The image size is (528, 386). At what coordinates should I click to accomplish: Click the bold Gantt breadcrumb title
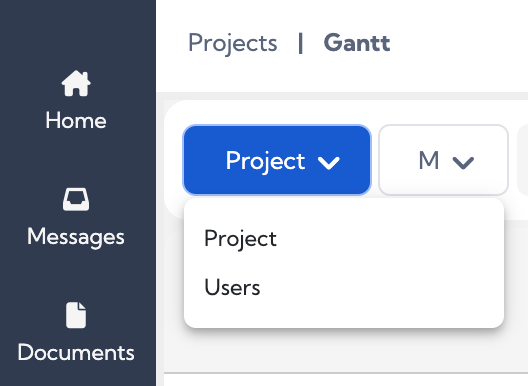[x=357, y=43]
